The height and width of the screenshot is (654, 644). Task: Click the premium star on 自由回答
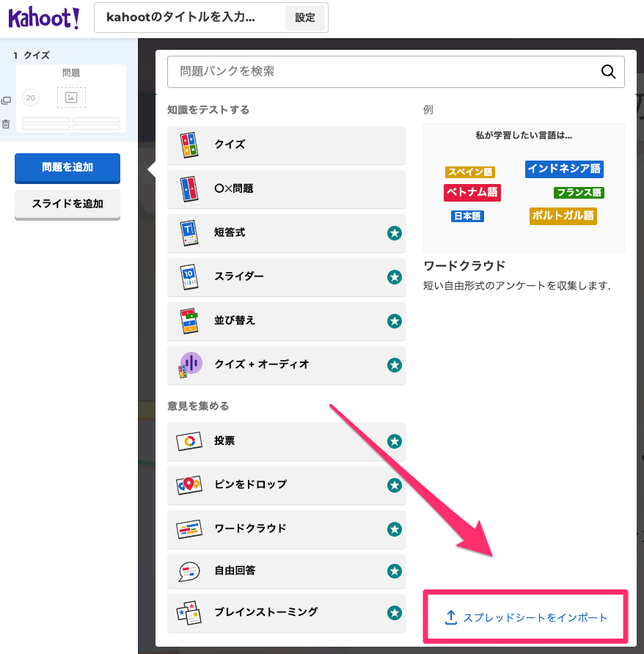tap(395, 571)
